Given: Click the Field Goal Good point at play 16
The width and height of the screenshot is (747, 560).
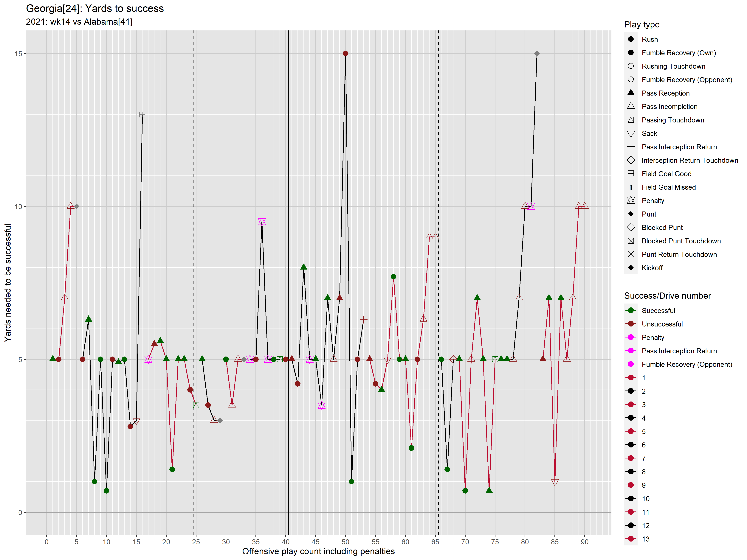Looking at the screenshot, I should coord(142,115).
